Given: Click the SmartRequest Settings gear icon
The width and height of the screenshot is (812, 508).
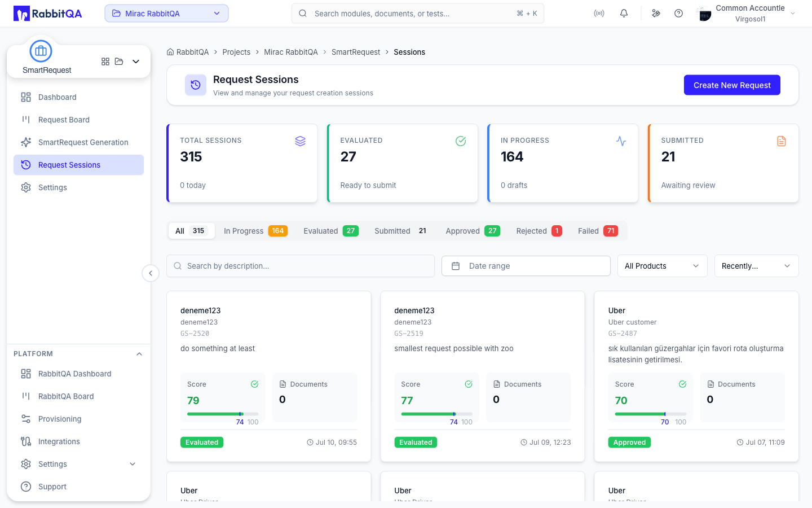Looking at the screenshot, I should tap(26, 187).
